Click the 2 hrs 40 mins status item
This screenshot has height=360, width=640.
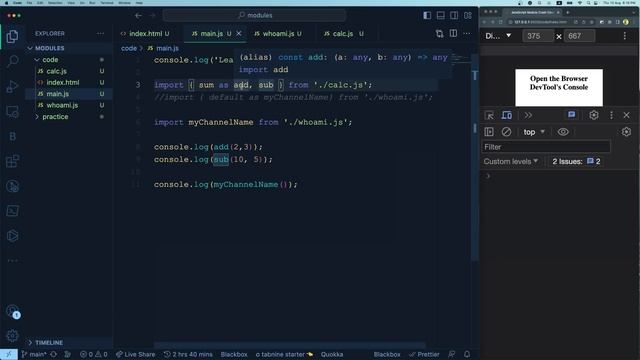188,354
